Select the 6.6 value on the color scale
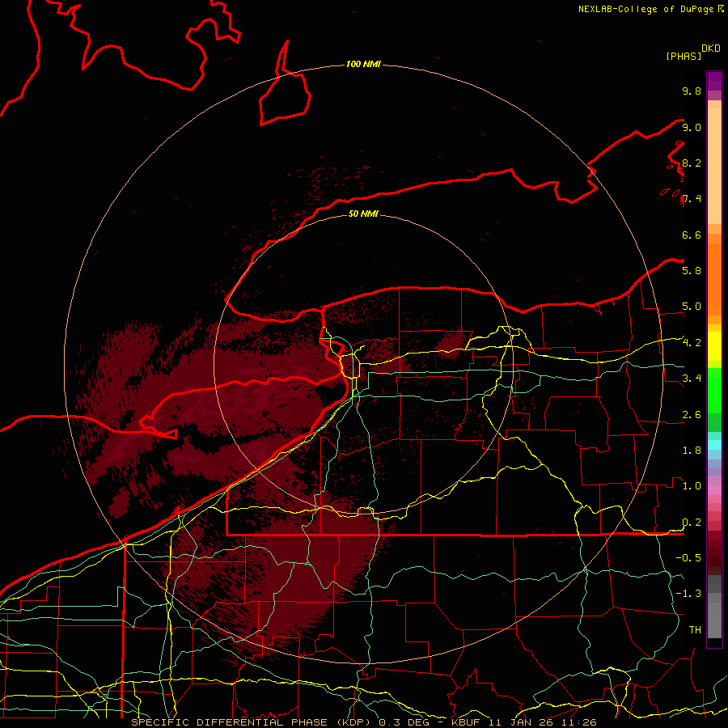The height and width of the screenshot is (728, 728). click(x=692, y=235)
